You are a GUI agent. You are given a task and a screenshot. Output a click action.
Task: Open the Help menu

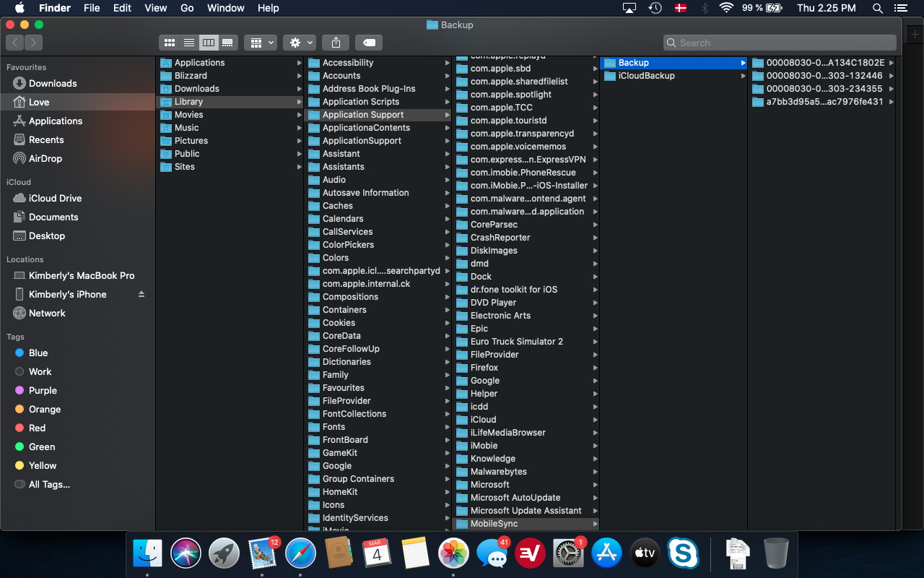pos(268,8)
